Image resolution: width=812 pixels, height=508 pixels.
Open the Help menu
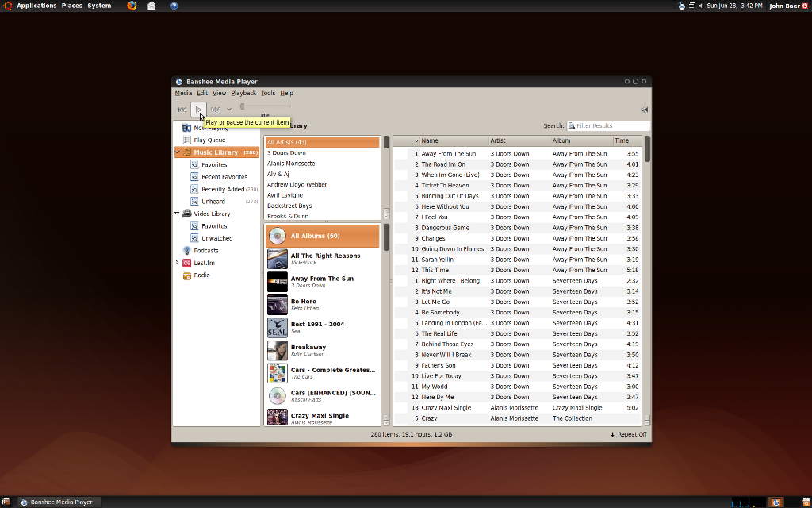pyautogui.click(x=286, y=94)
